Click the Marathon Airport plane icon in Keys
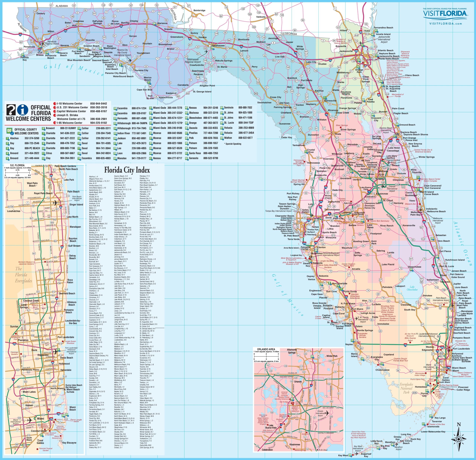Screen dimensions: 476x460 tap(397, 444)
